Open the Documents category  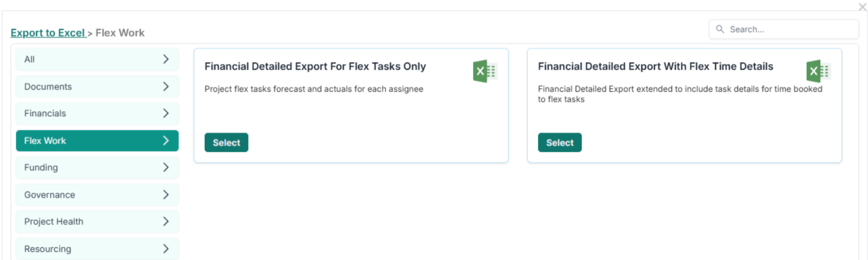pos(48,86)
